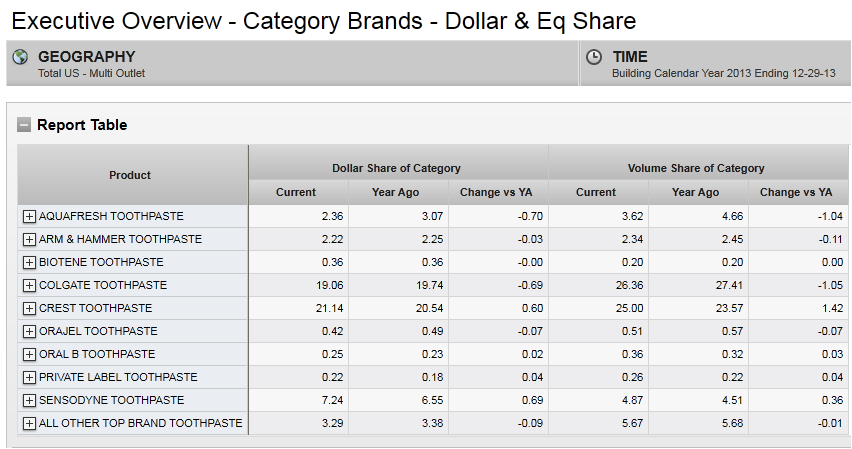Expand the Oral B Toothpaste row
Viewport: 852px width, 449px height.
29,354
